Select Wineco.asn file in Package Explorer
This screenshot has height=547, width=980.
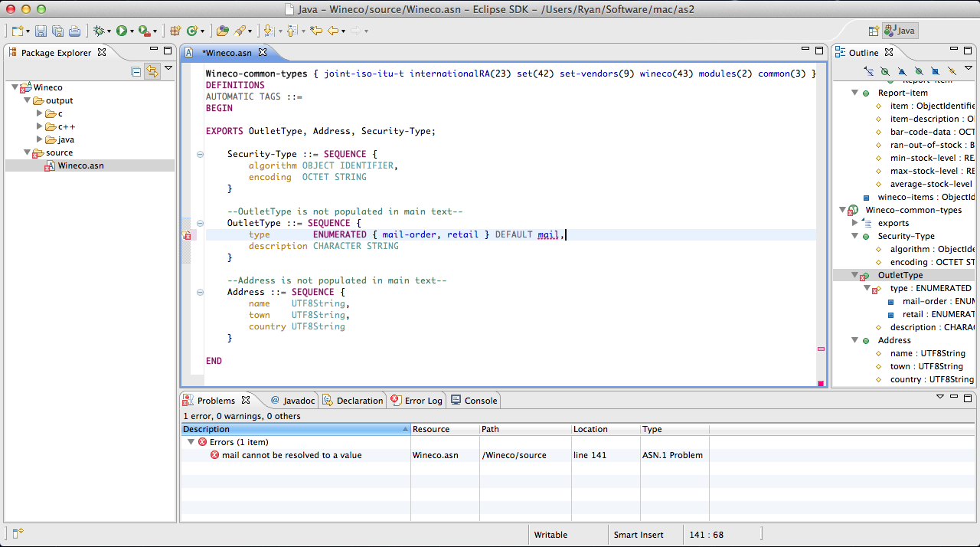tap(80, 165)
